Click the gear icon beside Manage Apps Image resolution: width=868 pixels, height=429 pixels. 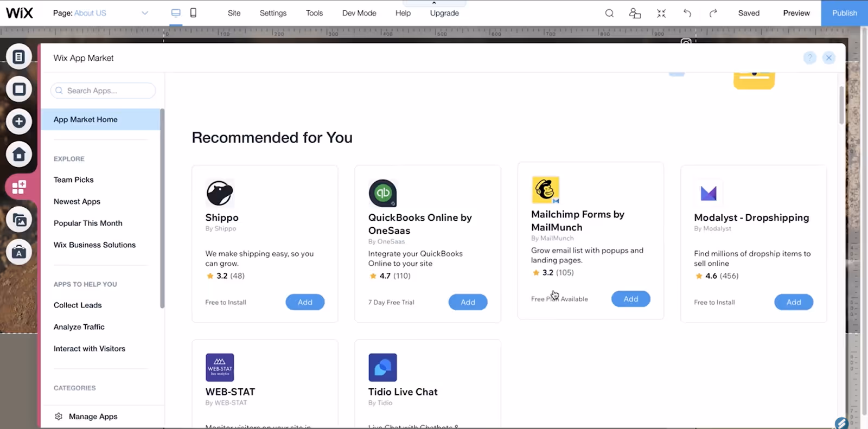[x=59, y=417]
